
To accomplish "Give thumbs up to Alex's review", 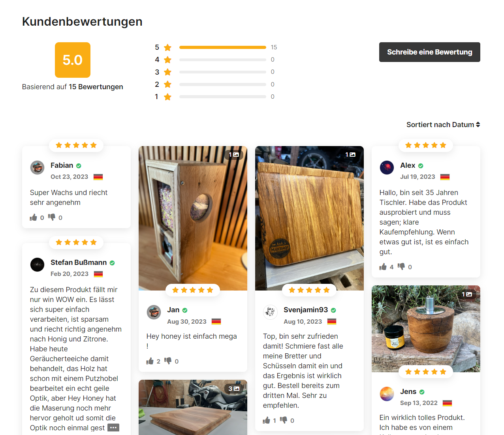I will 383,267.
